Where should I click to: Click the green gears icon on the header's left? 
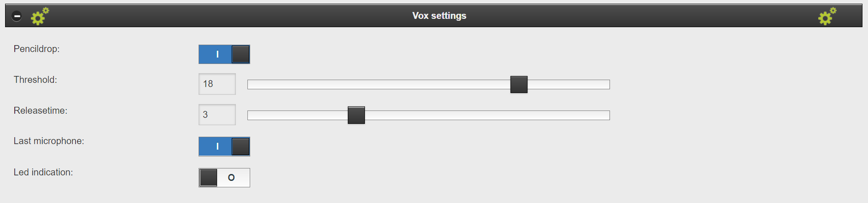click(x=40, y=16)
